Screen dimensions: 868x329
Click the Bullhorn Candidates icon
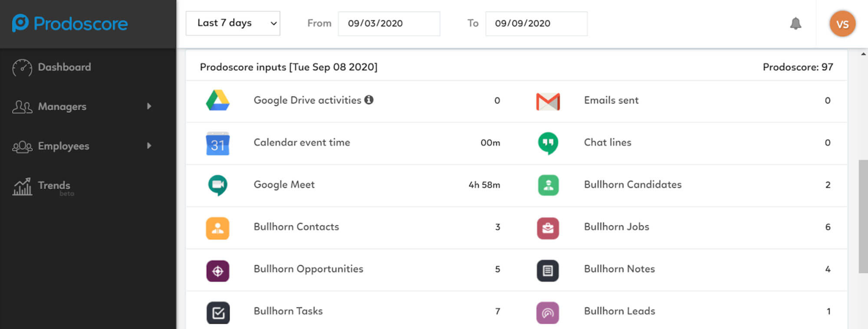click(548, 185)
